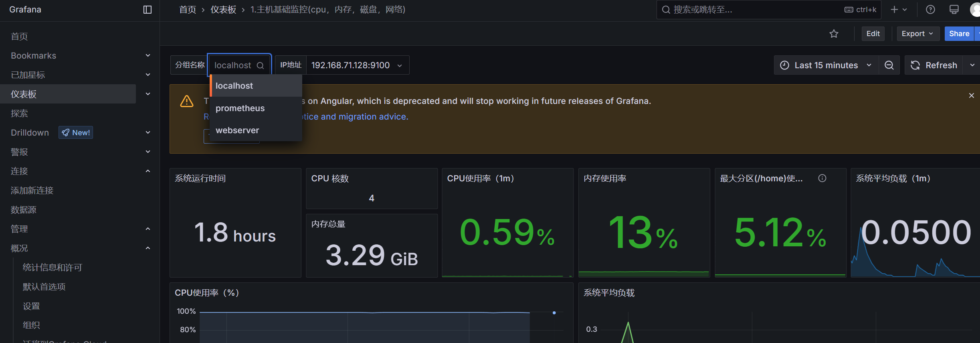
Task: Toggle the dock menu icon beside Grafana
Action: pos(148,10)
